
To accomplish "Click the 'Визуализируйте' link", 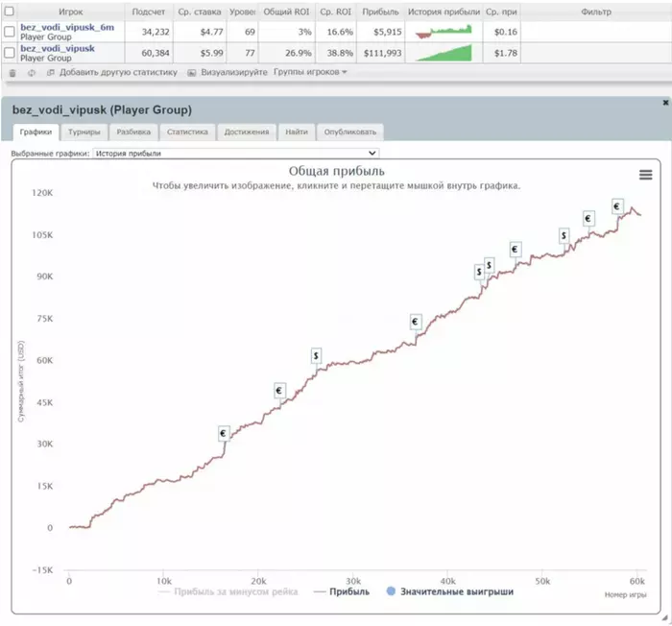I will (234, 72).
